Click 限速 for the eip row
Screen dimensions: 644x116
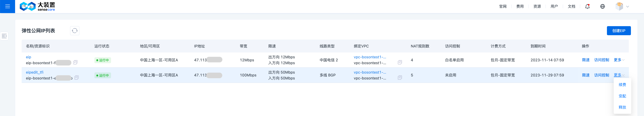pyautogui.click(x=585, y=60)
